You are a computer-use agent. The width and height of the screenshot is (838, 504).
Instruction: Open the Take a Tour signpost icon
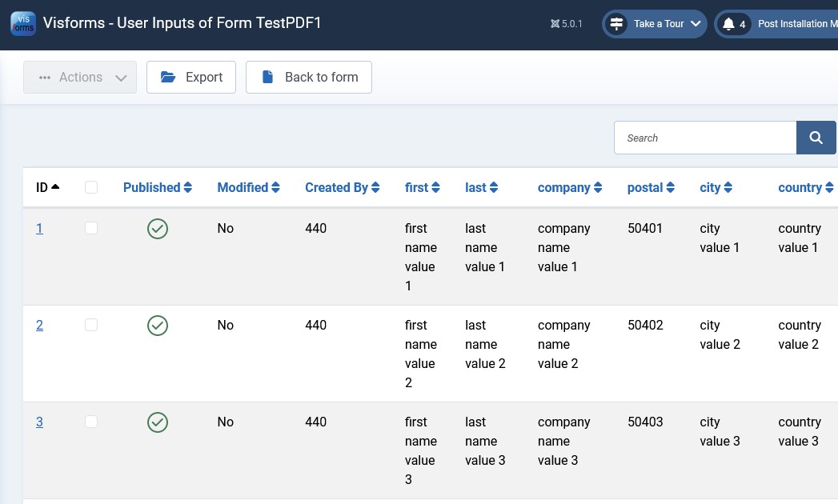(616, 23)
